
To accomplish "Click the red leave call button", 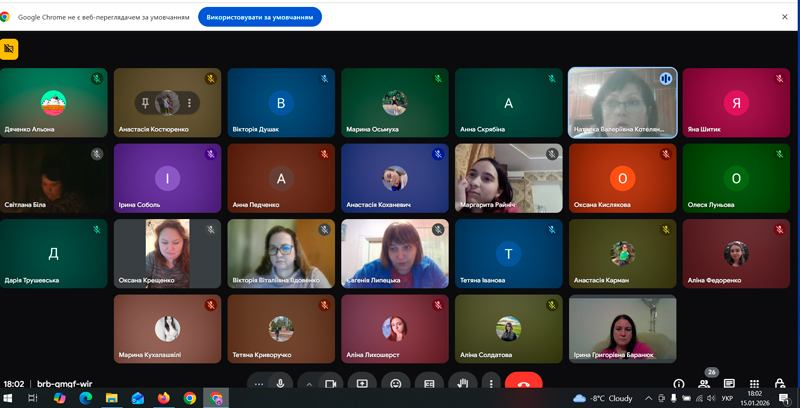I will click(523, 383).
